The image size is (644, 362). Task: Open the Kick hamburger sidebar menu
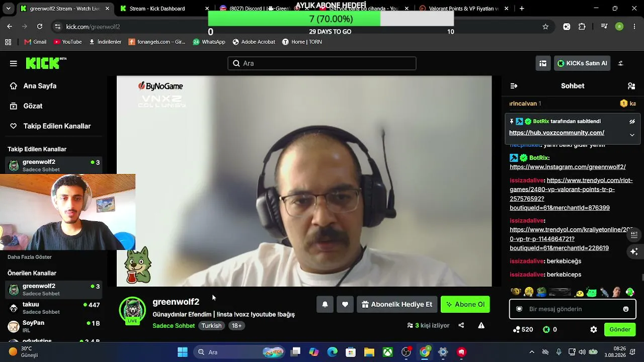[14, 63]
